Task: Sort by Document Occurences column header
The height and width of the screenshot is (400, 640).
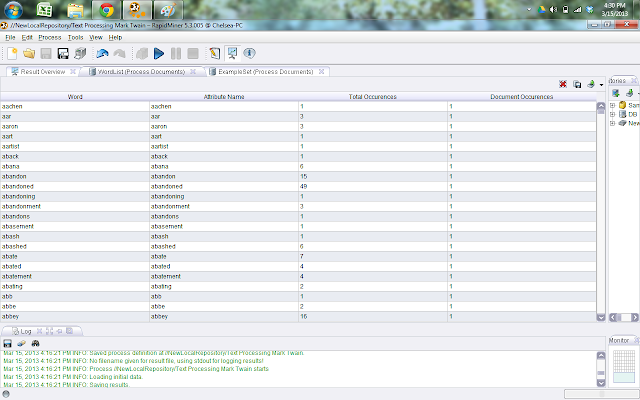Action: tap(522, 97)
